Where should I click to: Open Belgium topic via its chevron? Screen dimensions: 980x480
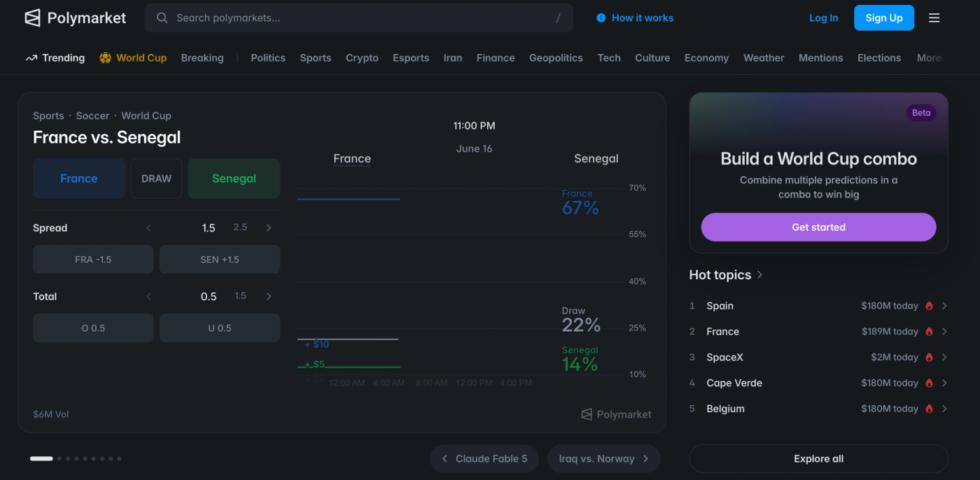tap(944, 409)
